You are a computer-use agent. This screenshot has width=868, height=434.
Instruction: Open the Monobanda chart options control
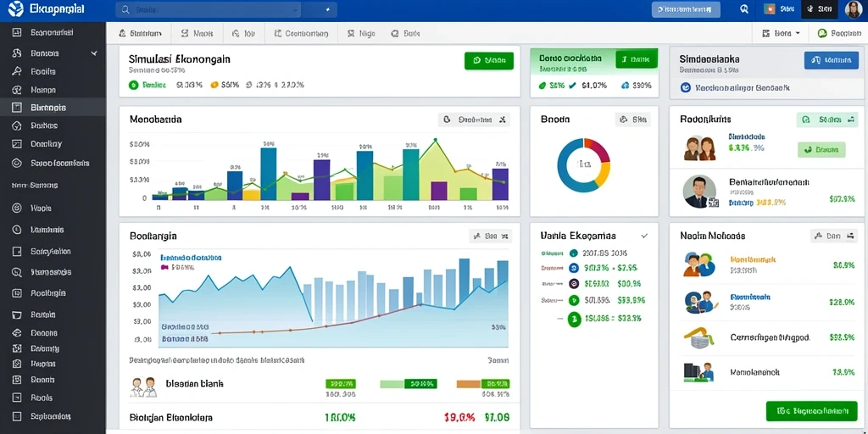click(x=474, y=119)
